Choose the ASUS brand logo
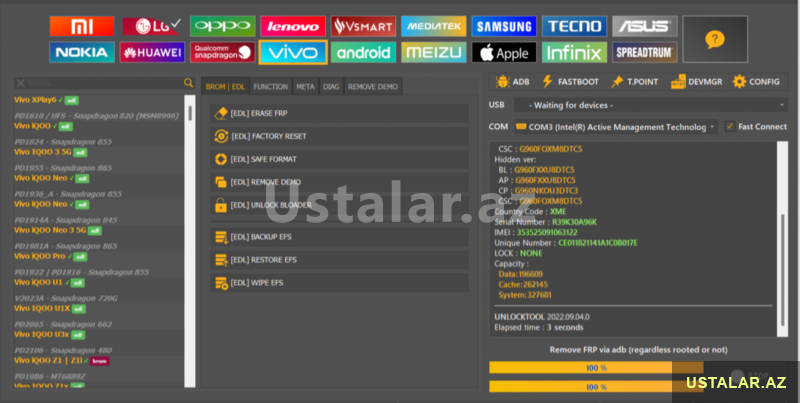This screenshot has height=403, width=800. pos(645,26)
